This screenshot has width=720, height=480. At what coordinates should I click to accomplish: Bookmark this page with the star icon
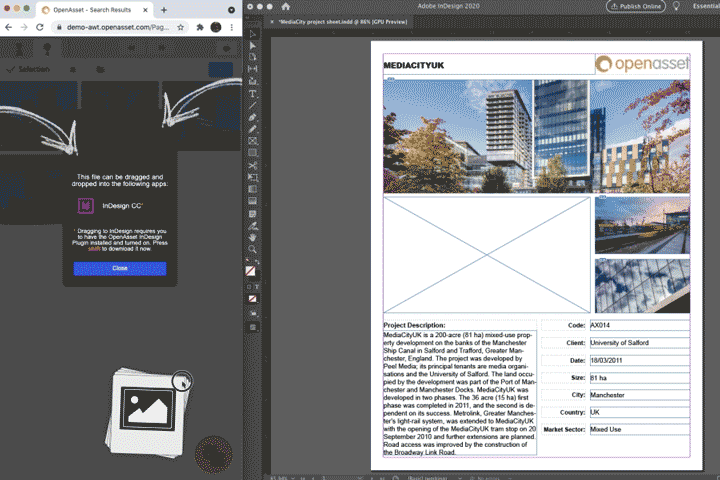click(180, 27)
